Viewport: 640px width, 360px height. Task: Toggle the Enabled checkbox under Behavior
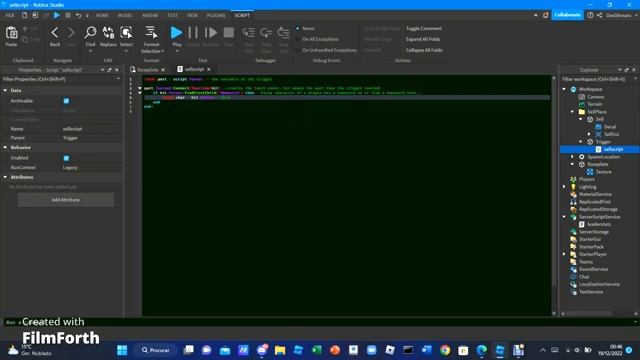pyautogui.click(x=66, y=158)
